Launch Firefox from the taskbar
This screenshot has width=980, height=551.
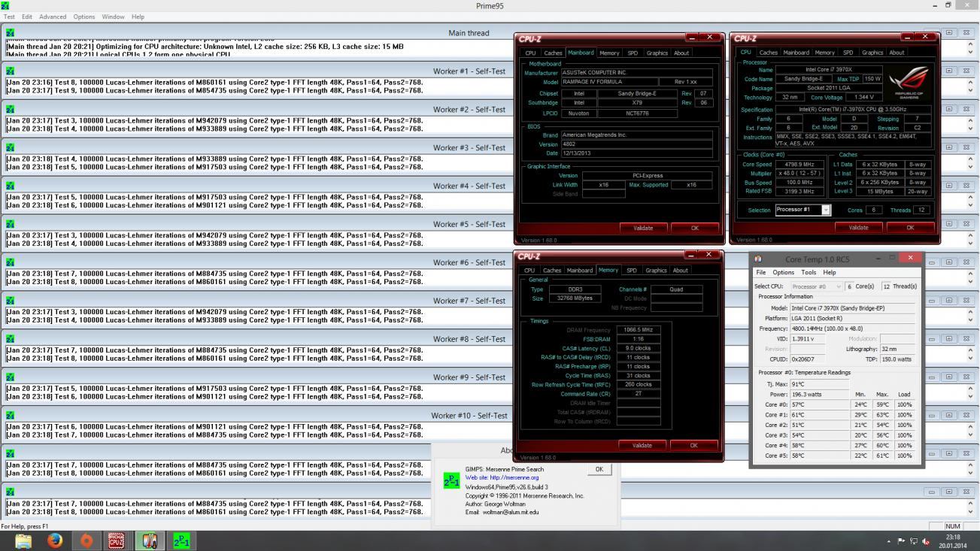[x=55, y=540]
